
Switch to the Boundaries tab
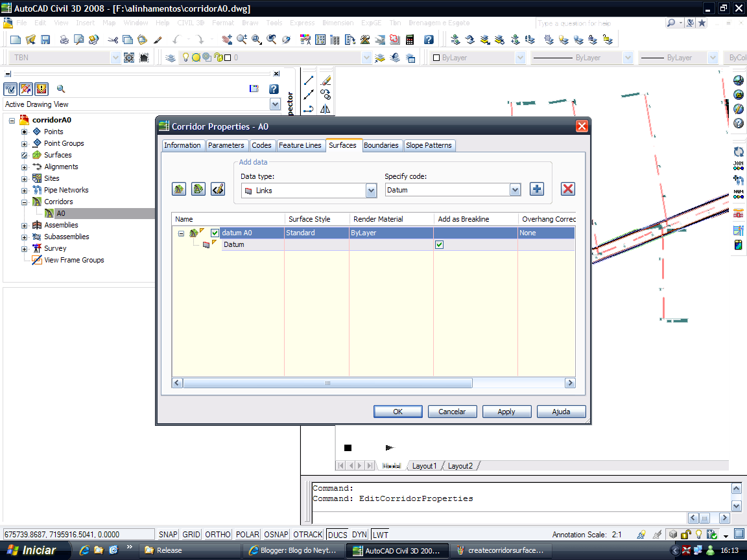tap(381, 145)
